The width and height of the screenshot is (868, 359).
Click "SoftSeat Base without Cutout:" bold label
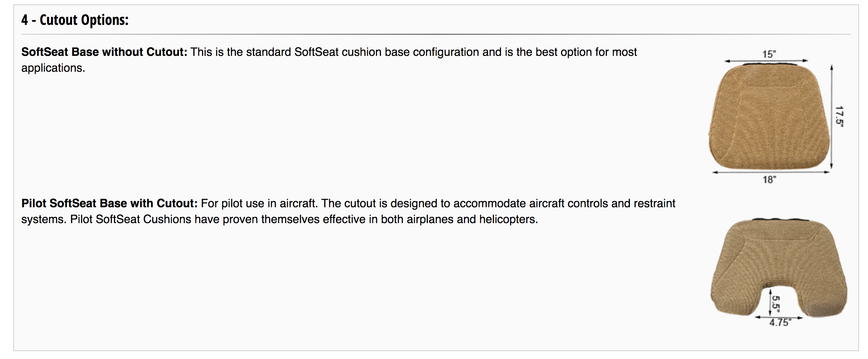coord(104,52)
